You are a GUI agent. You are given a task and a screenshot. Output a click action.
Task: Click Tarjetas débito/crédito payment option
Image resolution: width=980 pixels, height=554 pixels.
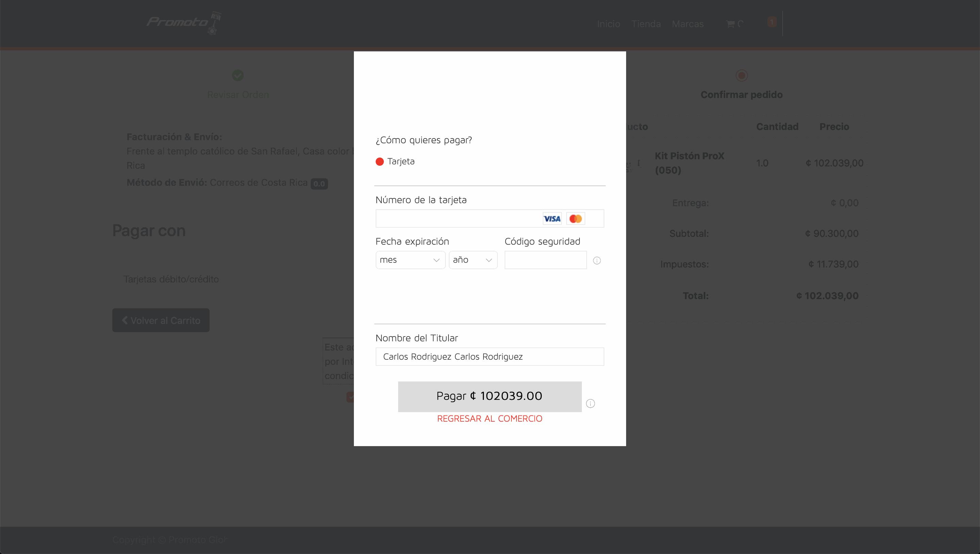click(x=171, y=279)
